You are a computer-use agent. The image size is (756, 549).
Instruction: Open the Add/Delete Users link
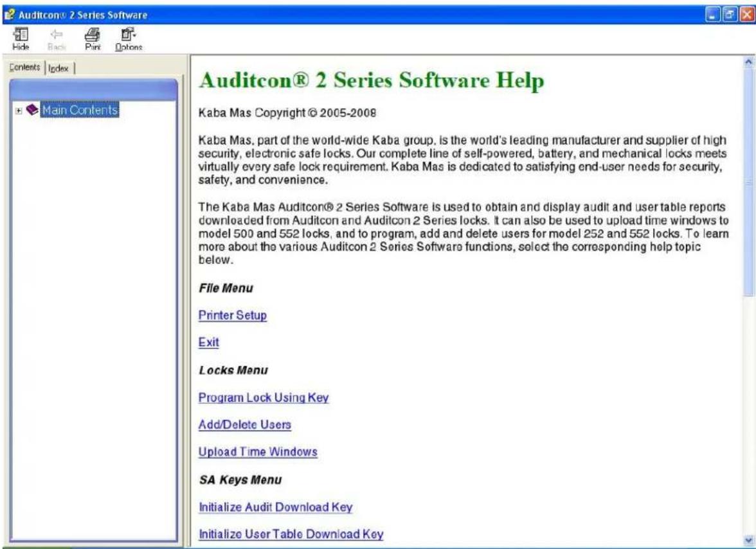pyautogui.click(x=245, y=425)
